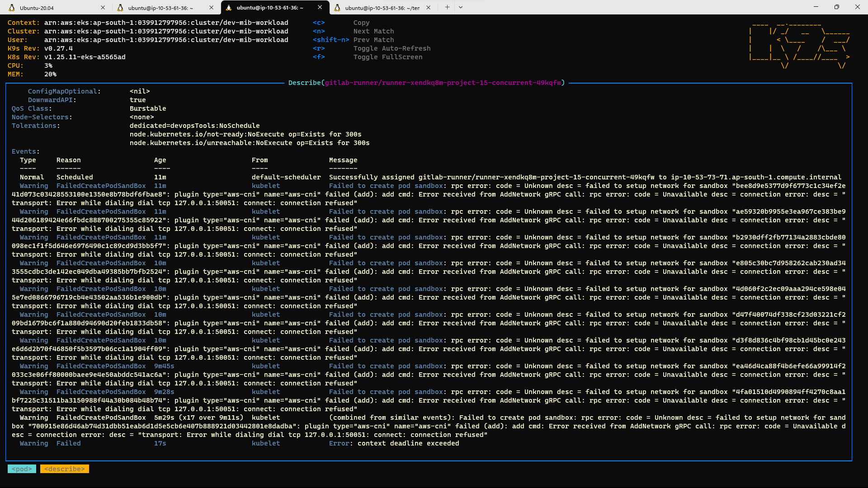The width and height of the screenshot is (868, 488).
Task: Toggle FullScreen using the f shortcut label
Action: point(319,57)
